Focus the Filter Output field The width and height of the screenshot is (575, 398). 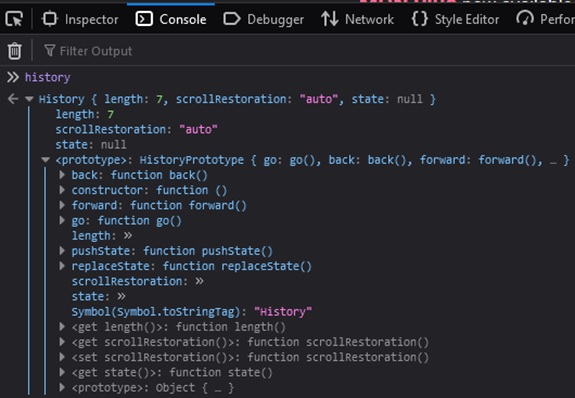(96, 51)
